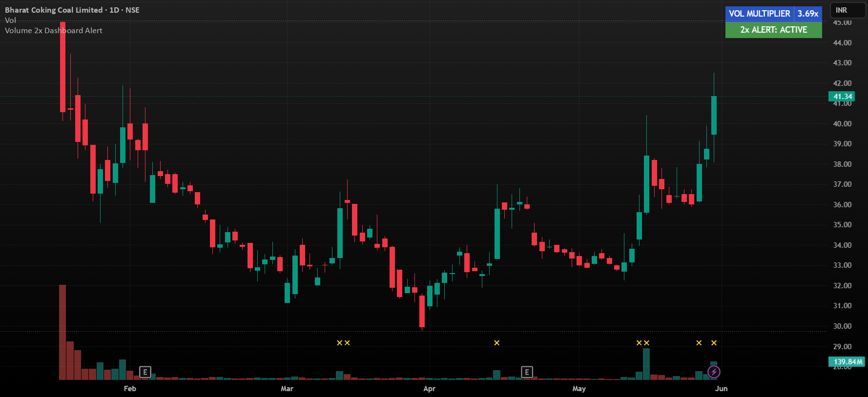Select the yellow x marker above the lightning icon
This screenshot has width=868, height=397.
coord(714,343)
